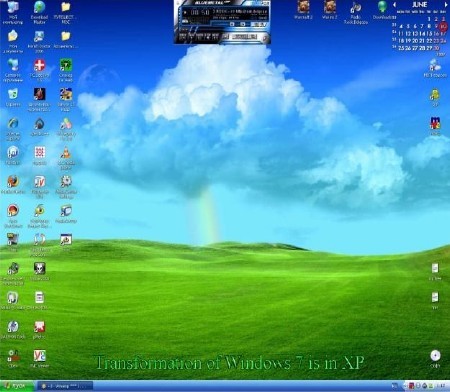Image resolution: width=450 pixels, height=392 pixels.
Task: Go to next month in calendar
Action: click(446, 5)
